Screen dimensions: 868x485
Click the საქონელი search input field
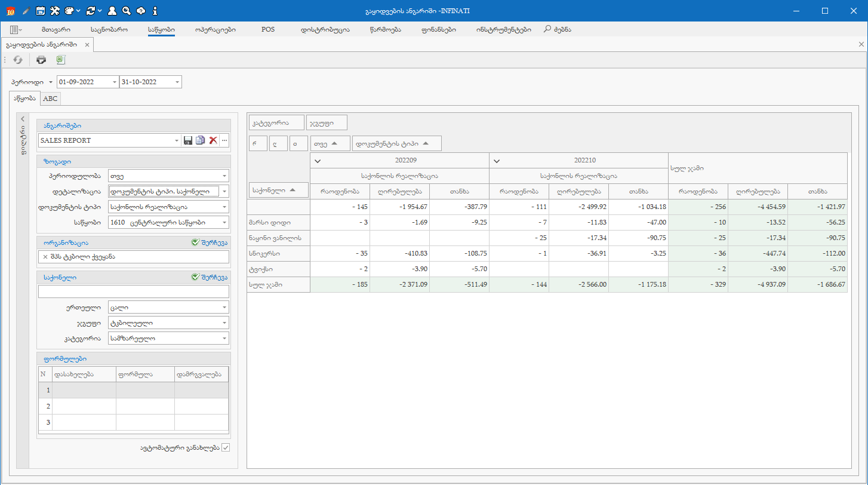(133, 291)
